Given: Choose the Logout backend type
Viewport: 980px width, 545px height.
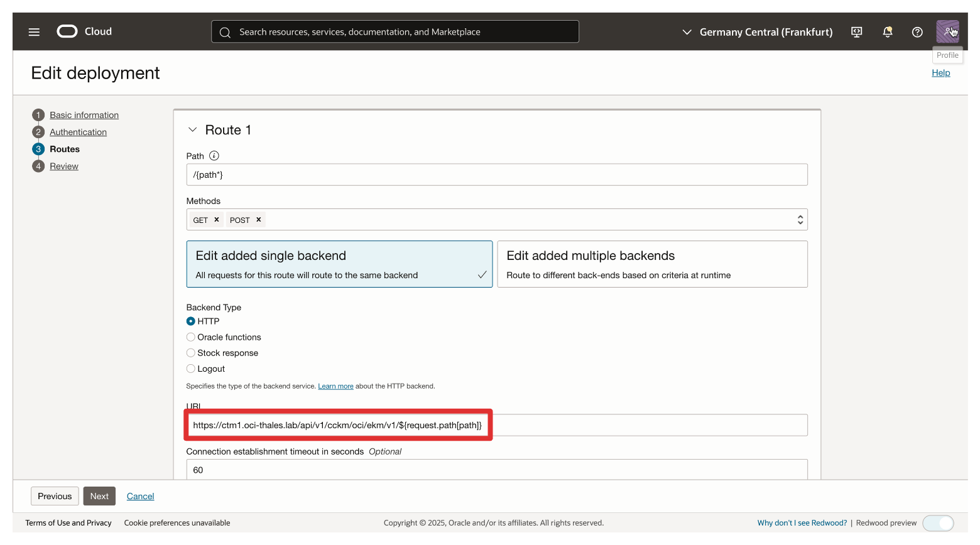Looking at the screenshot, I should (191, 369).
